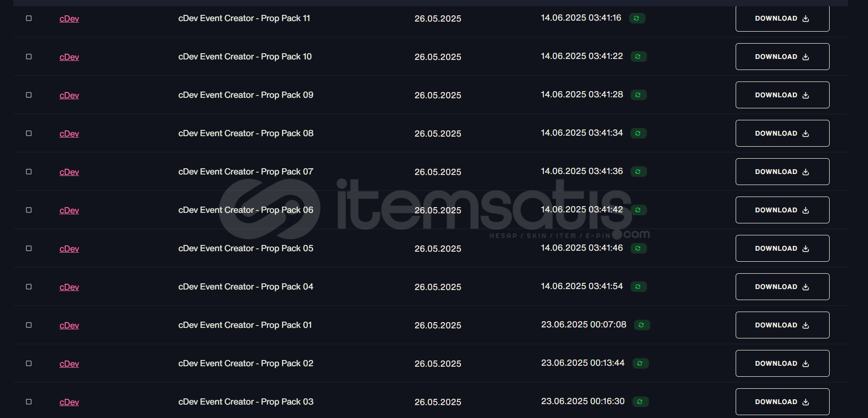Open cDev link in Prop Pack 09 row
Screen dimensions: 868x418
click(69, 95)
